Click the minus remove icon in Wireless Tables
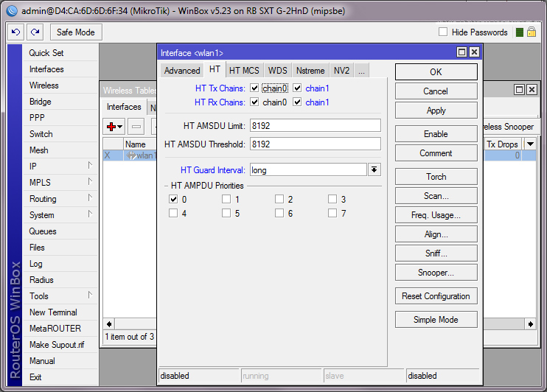The width and height of the screenshot is (547, 392). coord(137,127)
